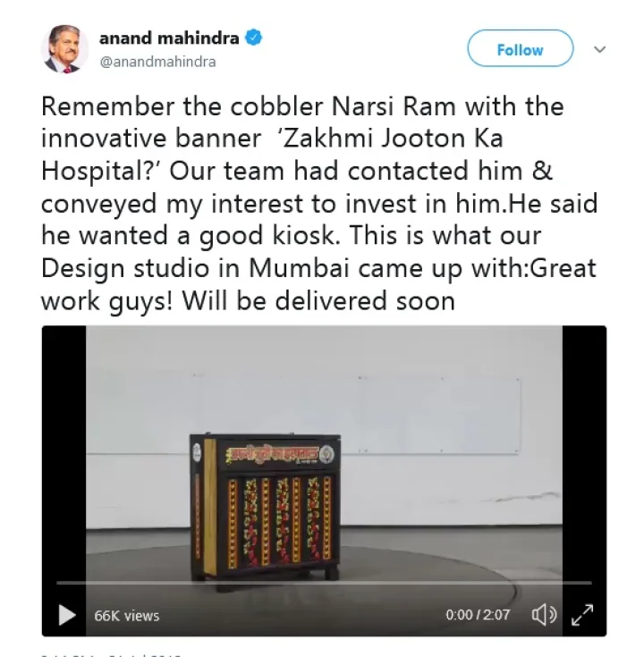Click 'Will be delivered soon' text
This screenshot has height=657, width=644.
[x=318, y=301]
